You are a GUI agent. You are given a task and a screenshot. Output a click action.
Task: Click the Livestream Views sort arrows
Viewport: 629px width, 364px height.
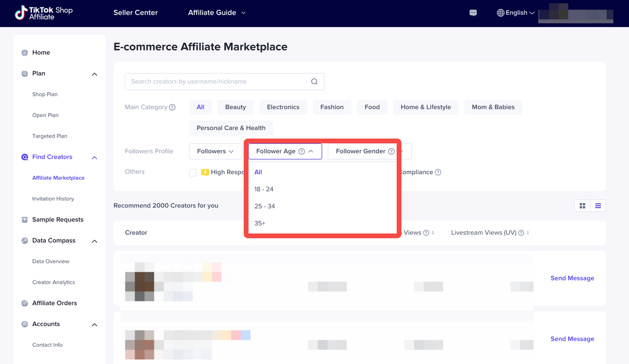[528, 233]
